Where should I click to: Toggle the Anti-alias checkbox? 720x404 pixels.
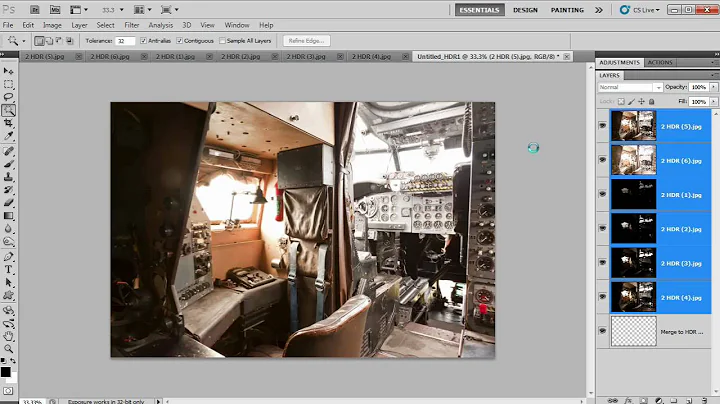(143, 41)
